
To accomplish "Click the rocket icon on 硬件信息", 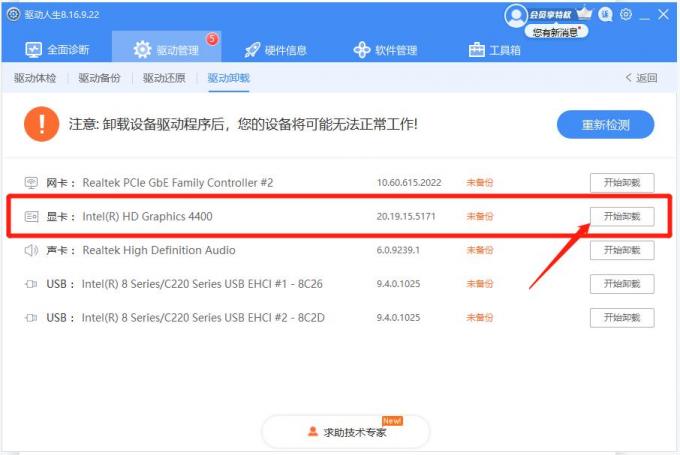I will click(252, 50).
